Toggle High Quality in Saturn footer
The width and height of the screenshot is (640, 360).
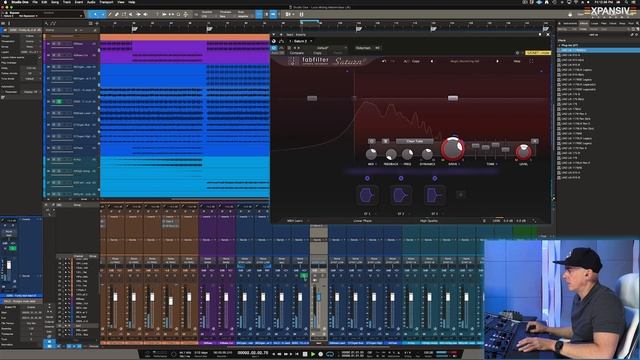coord(429,221)
